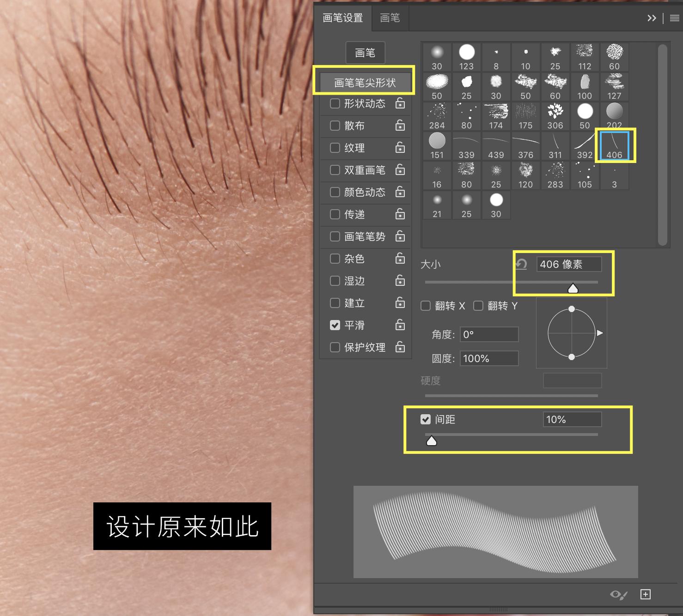This screenshot has height=616, width=683.
Task: Lock the 形状动态 setting
Action: [400, 103]
